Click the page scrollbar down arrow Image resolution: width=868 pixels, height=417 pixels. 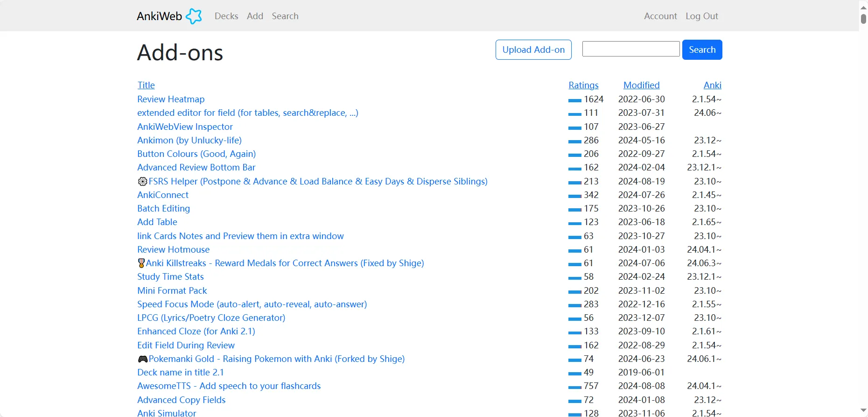(x=863, y=410)
